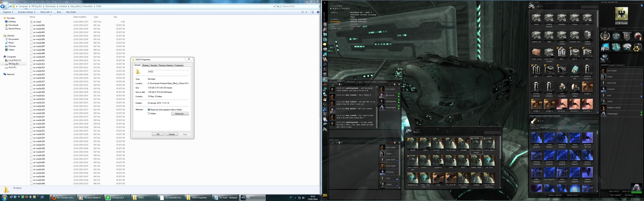
Task: Click the Advanced... button
Action: pyautogui.click(x=180, y=114)
